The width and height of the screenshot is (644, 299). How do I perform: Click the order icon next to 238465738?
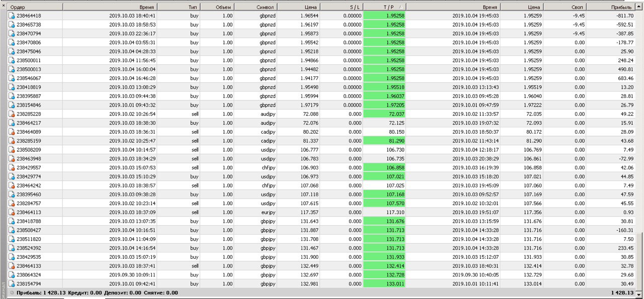point(12,25)
